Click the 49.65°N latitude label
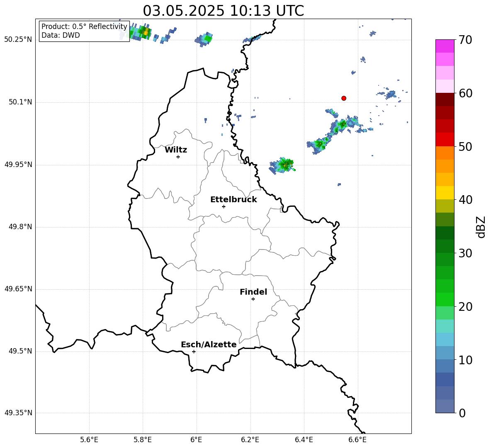The width and height of the screenshot is (491, 448). (x=18, y=289)
